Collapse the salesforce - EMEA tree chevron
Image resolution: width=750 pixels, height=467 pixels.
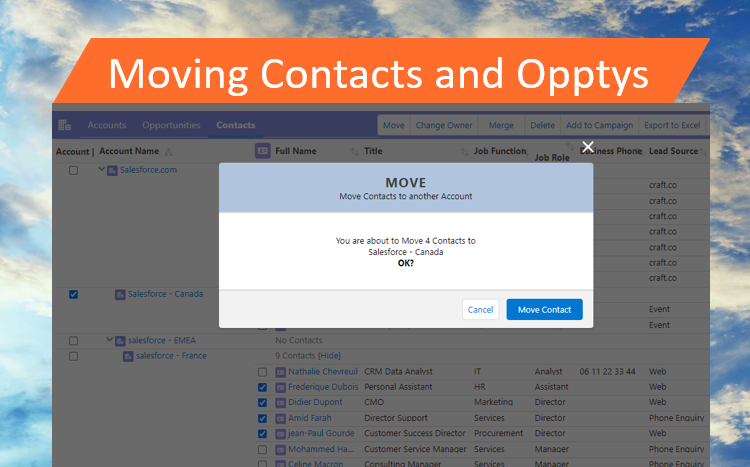tap(108, 340)
